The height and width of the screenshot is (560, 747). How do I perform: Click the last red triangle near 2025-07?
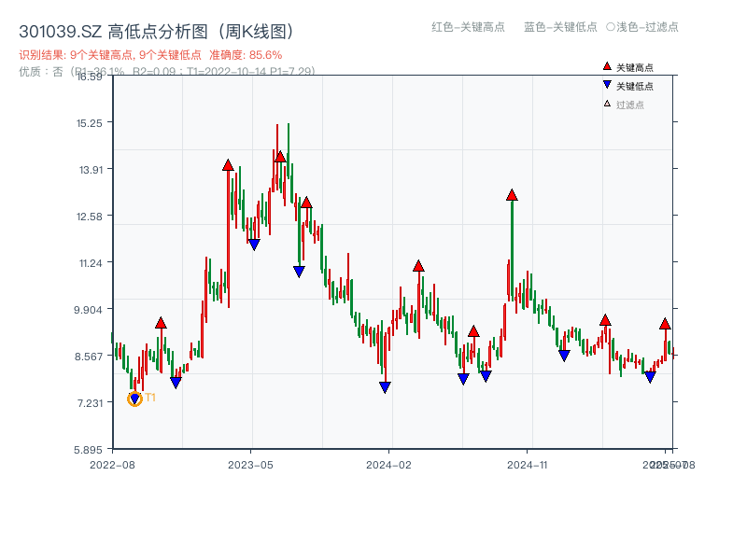pos(665,323)
